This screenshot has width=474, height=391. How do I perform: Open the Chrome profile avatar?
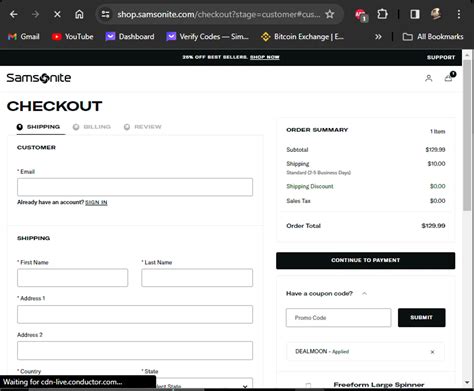[436, 14]
